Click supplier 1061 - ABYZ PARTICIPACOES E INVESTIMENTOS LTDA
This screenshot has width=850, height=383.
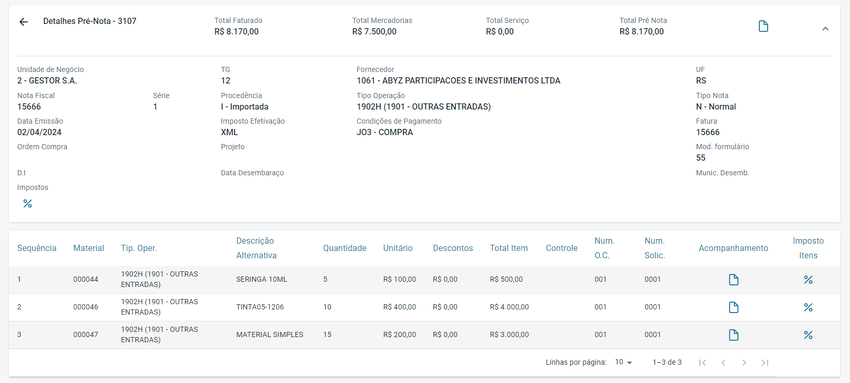459,81
